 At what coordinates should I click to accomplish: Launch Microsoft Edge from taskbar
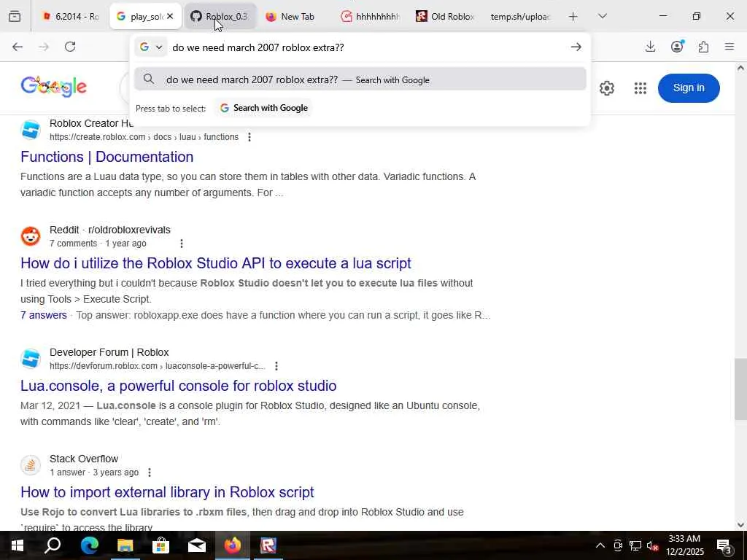coord(89,545)
